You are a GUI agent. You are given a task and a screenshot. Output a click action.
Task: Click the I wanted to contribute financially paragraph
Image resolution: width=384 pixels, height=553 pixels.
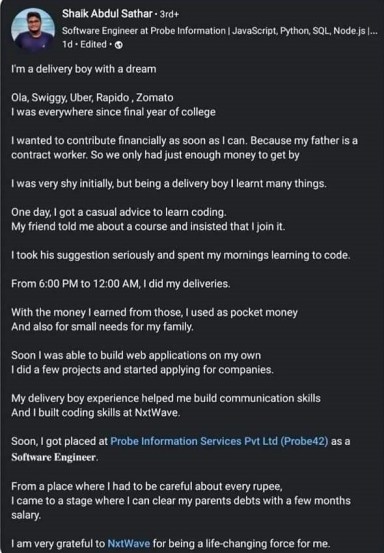click(x=184, y=148)
